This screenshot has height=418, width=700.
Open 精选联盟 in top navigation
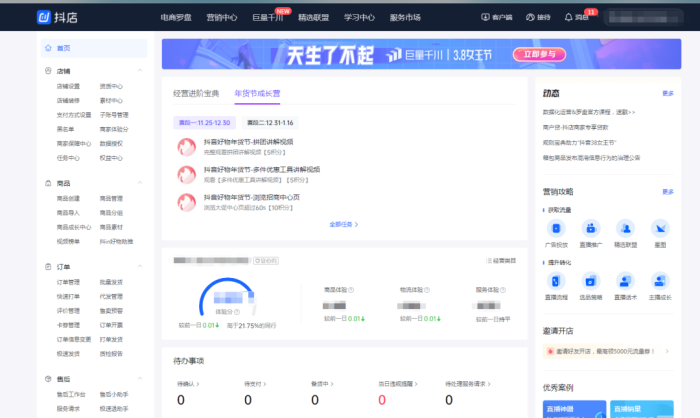pyautogui.click(x=313, y=17)
